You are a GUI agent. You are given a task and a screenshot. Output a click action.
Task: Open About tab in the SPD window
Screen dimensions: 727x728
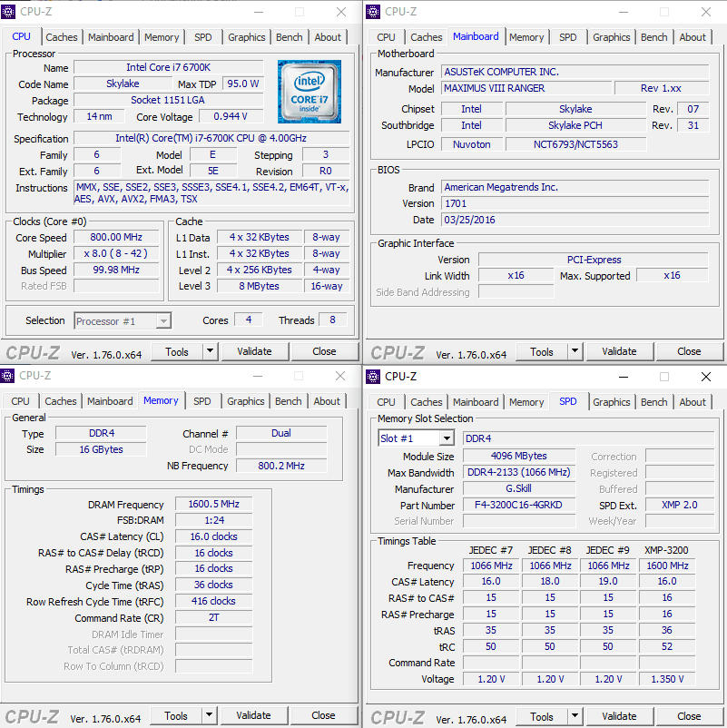pyautogui.click(x=693, y=402)
